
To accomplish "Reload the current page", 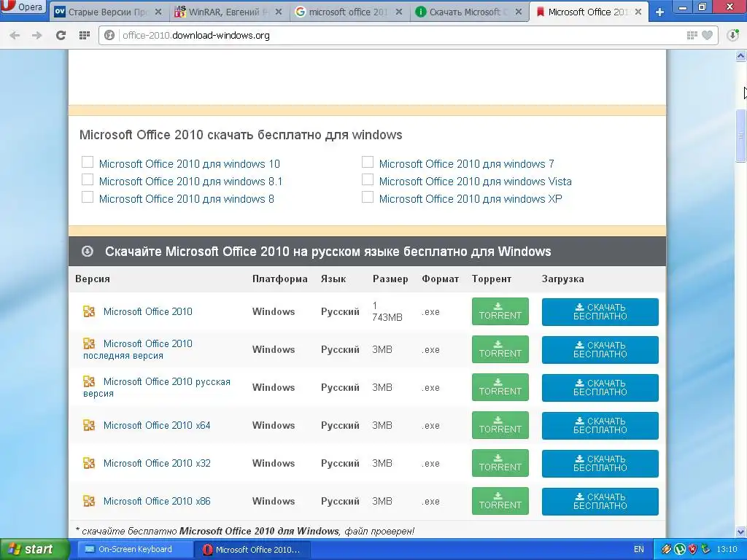I will (61, 35).
